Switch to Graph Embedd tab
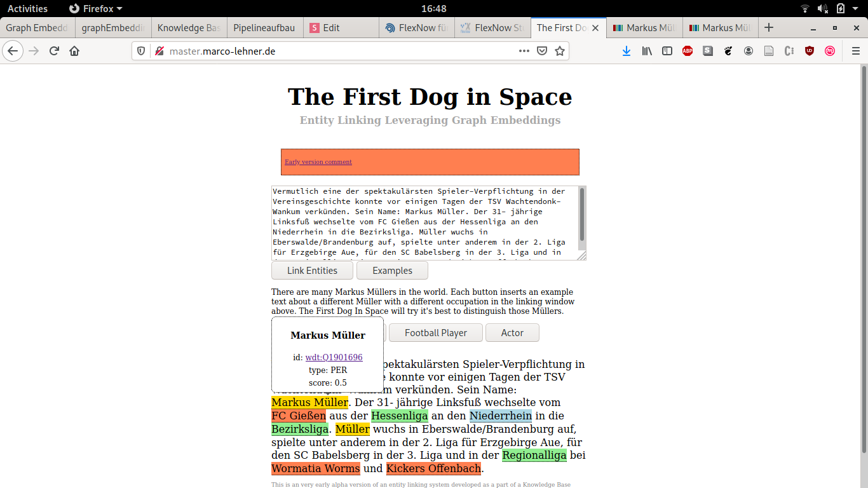Image resolution: width=868 pixels, height=488 pixels. click(x=37, y=27)
